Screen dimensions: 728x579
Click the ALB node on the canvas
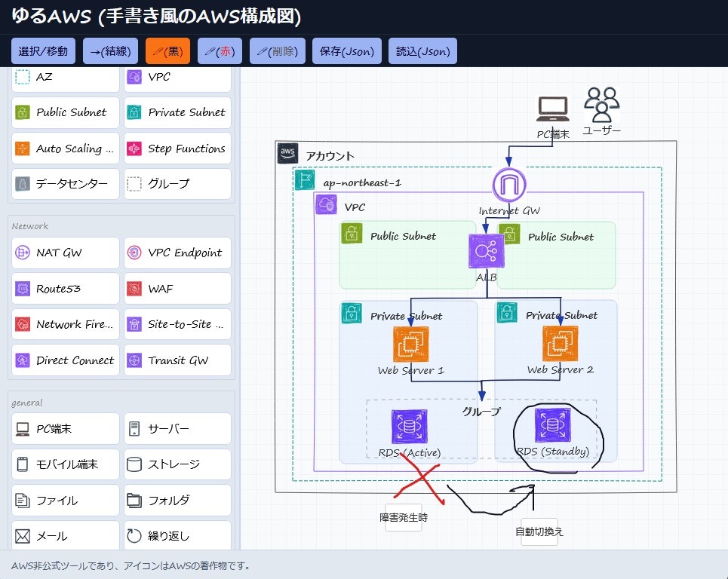coord(487,250)
